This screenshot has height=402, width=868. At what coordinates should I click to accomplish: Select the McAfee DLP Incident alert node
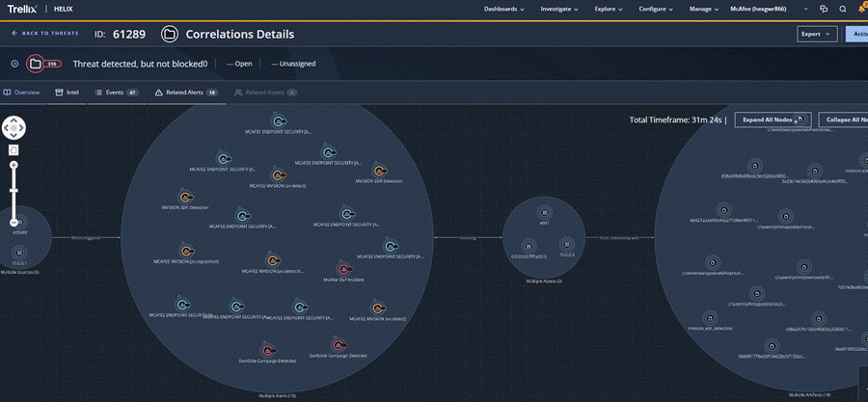pos(343,269)
